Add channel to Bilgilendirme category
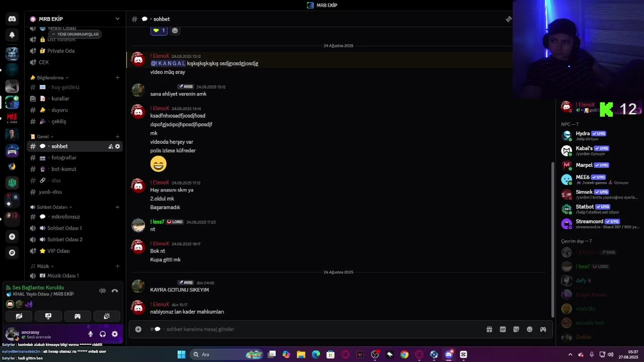644x362 pixels. (117, 78)
